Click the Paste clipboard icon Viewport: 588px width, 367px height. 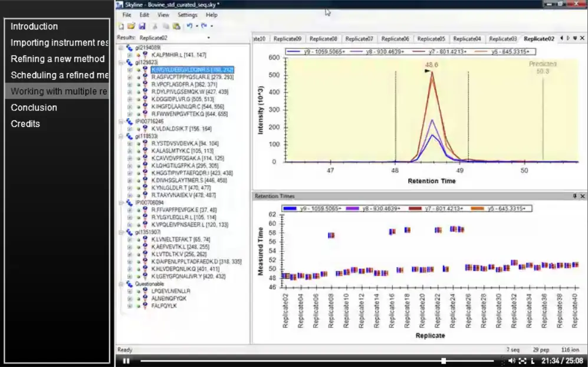click(x=176, y=27)
